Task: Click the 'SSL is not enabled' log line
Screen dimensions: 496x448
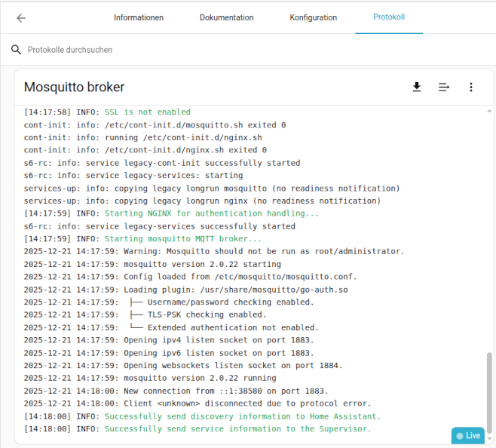Action: click(x=147, y=112)
